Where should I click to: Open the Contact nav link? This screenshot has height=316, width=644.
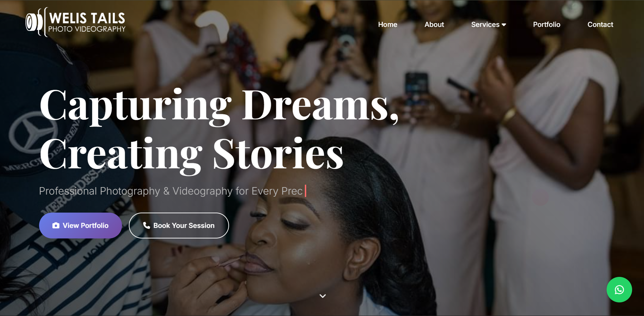pos(600,24)
